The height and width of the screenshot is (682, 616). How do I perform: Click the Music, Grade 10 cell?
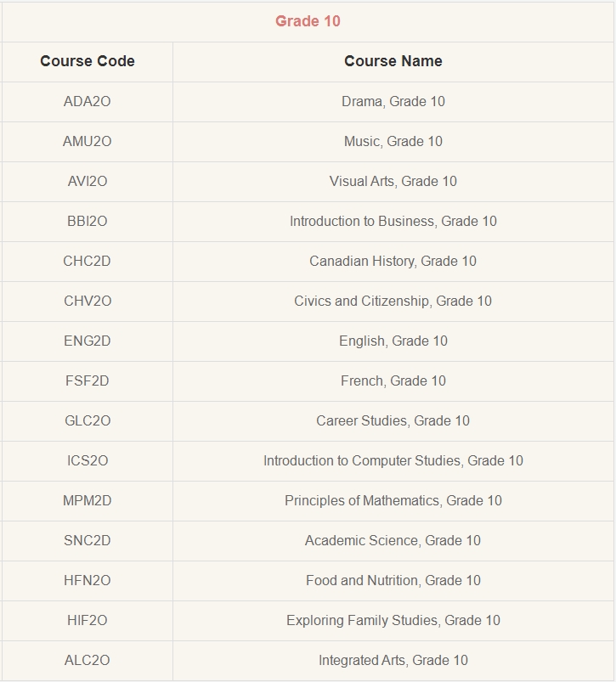point(393,141)
